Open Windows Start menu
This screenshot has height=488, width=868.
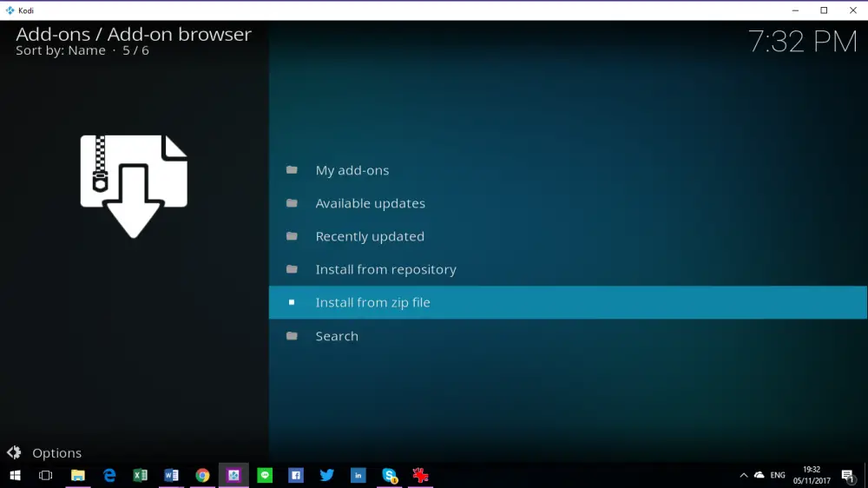point(15,475)
